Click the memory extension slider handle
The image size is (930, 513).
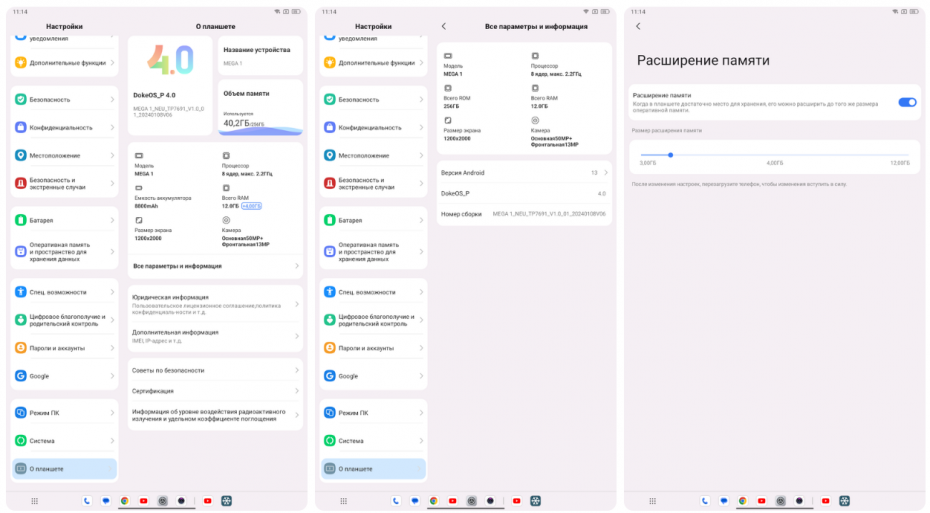tap(670, 155)
